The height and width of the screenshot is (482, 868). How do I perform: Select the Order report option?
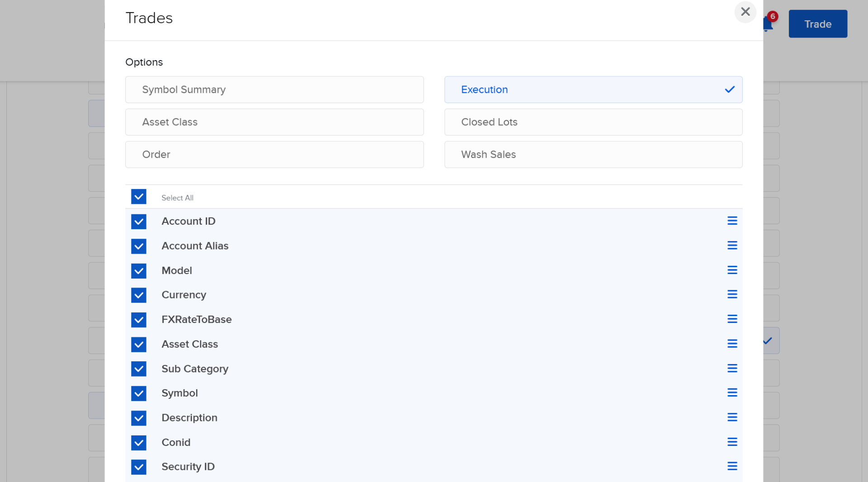(x=274, y=154)
